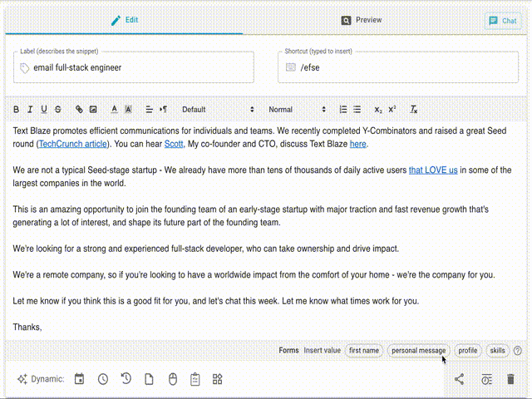Insert the personal message form value
532x399 pixels.
pos(418,351)
